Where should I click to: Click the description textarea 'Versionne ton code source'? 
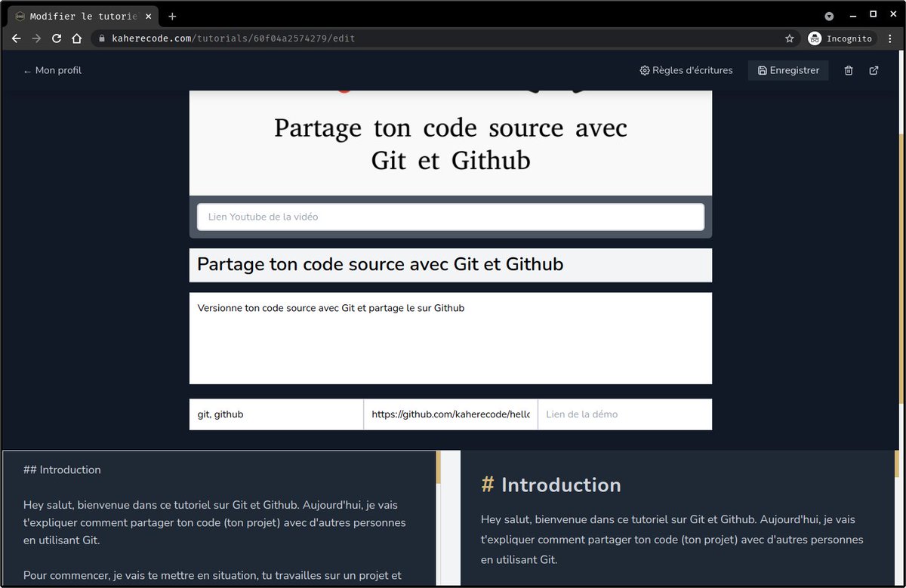coord(451,338)
